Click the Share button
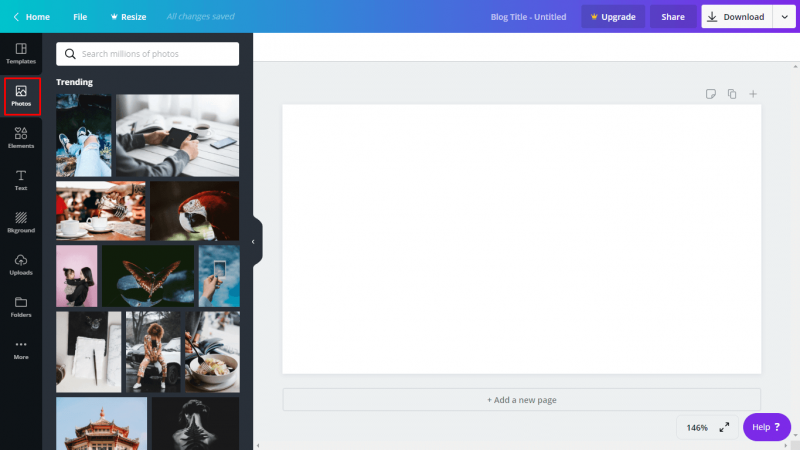The width and height of the screenshot is (800, 450). 673,17
